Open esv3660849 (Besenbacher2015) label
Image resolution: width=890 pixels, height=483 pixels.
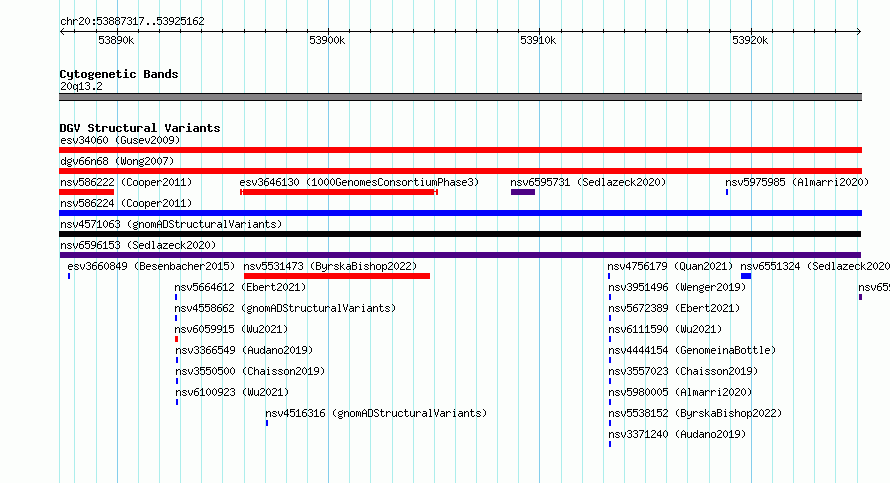[x=151, y=266]
